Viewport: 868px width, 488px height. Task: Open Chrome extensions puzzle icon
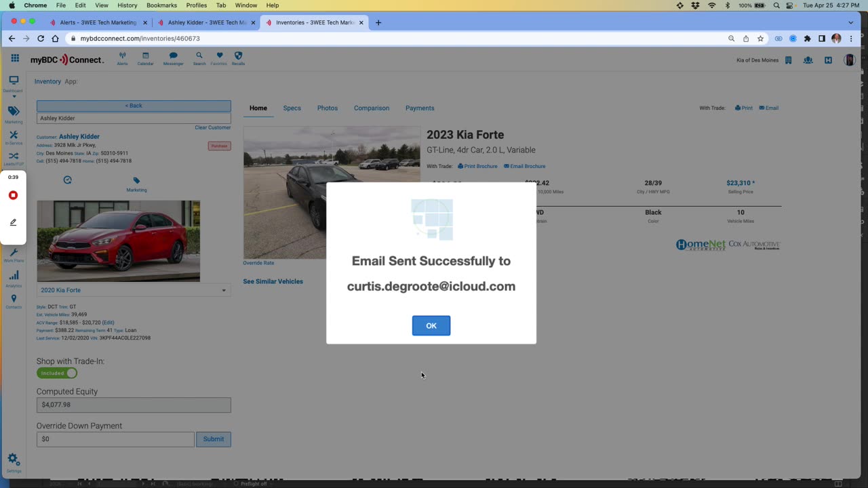(x=807, y=39)
